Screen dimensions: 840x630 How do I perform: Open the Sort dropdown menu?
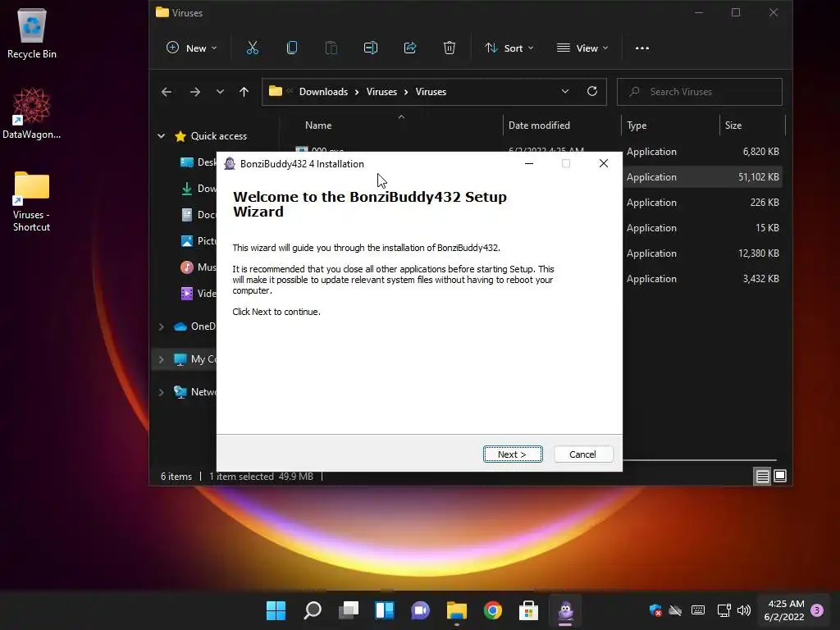coord(509,48)
